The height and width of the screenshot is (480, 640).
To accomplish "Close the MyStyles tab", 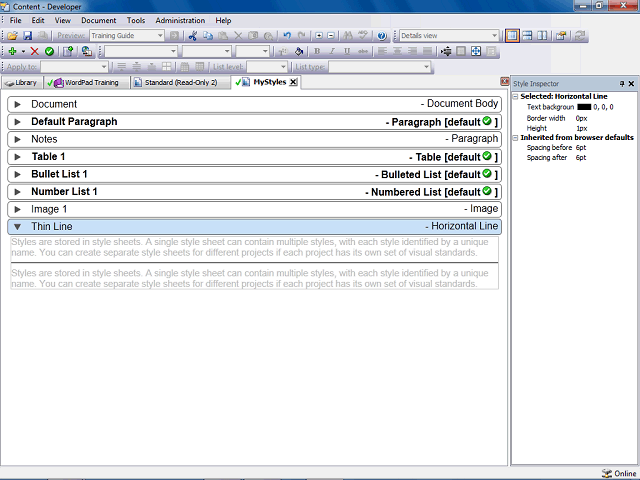I will (x=293, y=82).
